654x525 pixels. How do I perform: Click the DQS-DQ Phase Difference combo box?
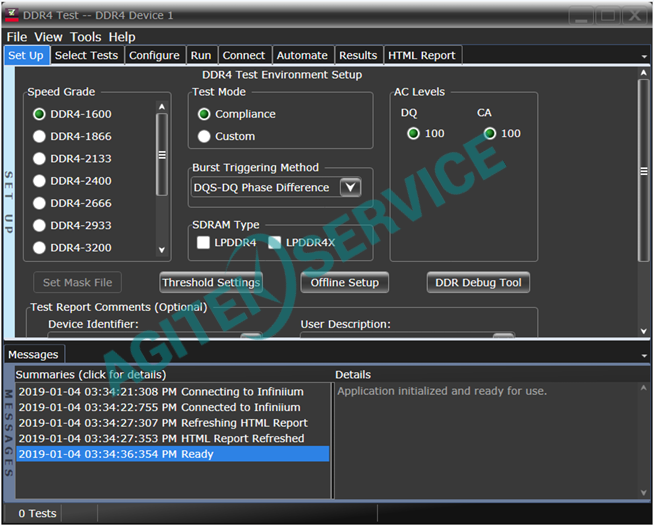tap(276, 187)
